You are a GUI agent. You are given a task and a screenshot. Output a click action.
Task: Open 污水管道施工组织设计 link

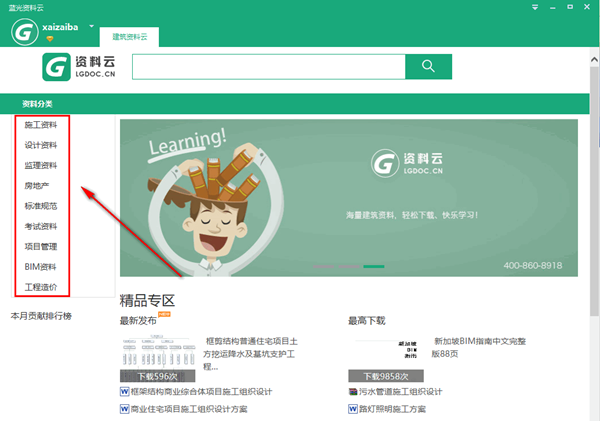[x=401, y=392]
